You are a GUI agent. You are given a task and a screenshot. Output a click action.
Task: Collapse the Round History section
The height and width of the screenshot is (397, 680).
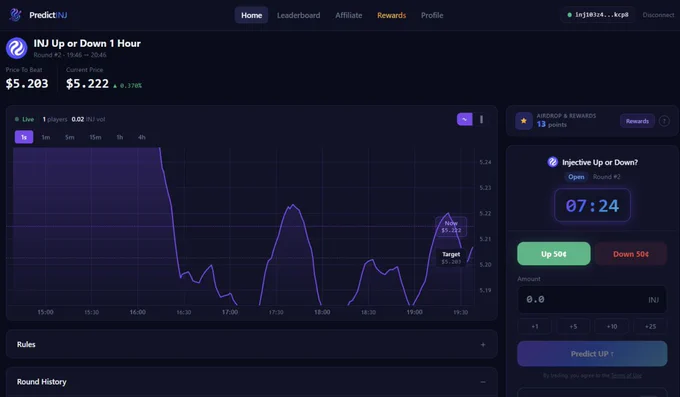(252, 382)
